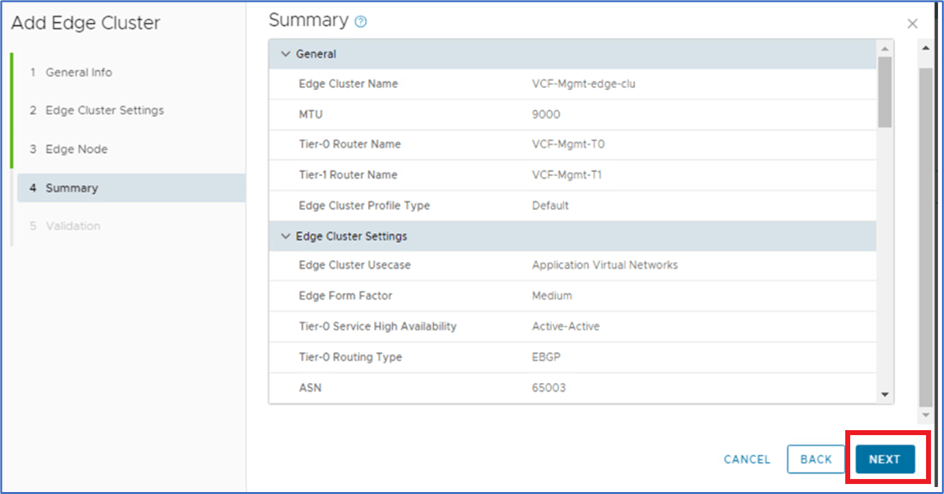Click the ASN value 65003
This screenshot has width=944, height=494.
tap(549, 387)
